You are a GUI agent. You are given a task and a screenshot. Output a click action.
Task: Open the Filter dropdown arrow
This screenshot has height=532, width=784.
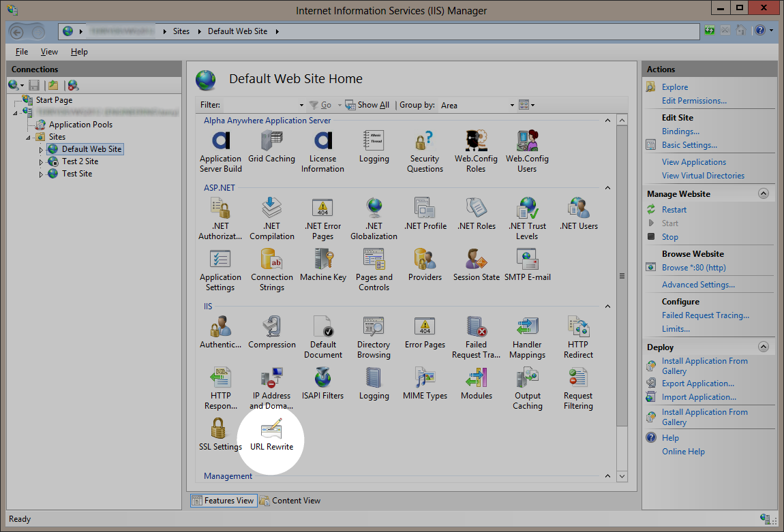(x=301, y=105)
